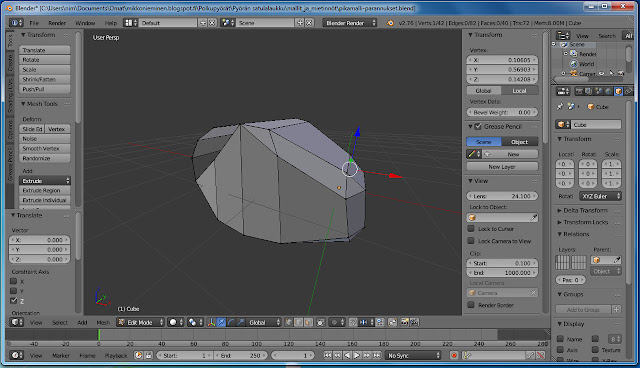Open the Render properties tab icon
Viewport: 640px width, 368px height.
[x=579, y=91]
